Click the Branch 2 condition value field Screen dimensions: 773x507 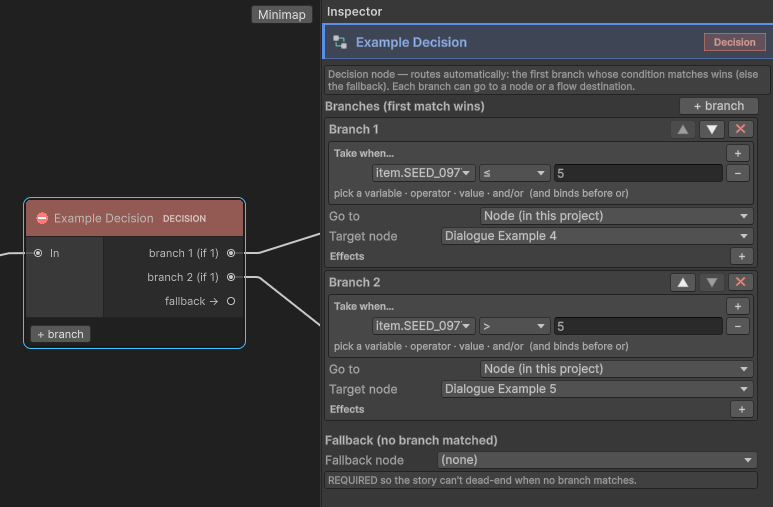[638, 326]
